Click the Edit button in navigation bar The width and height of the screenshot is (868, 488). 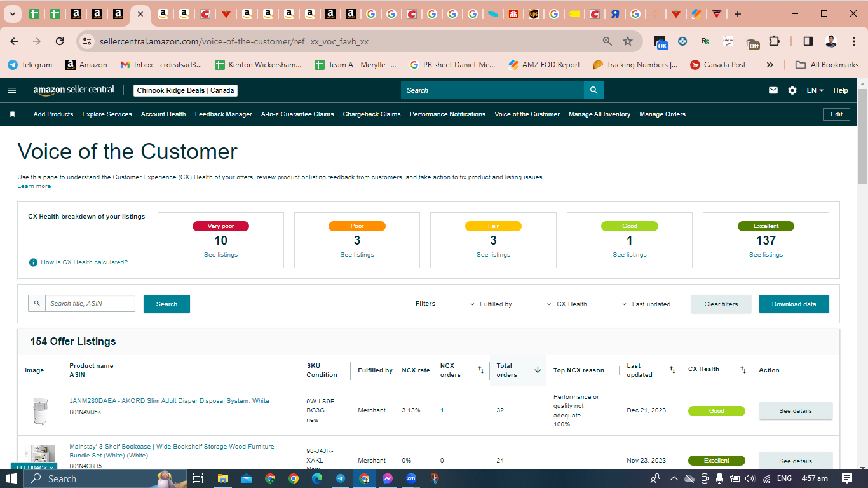836,114
